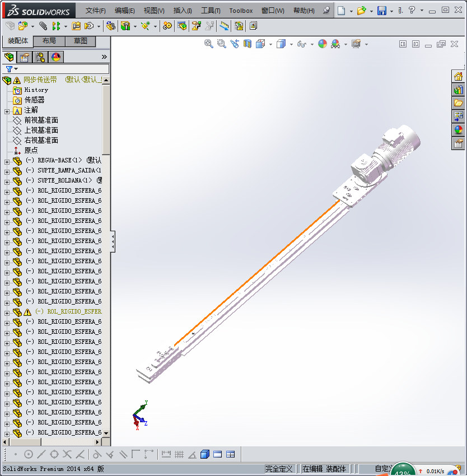This screenshot has width=467, height=476.
Task: Click the Display Style cube icon
Action: pyautogui.click(x=281, y=44)
